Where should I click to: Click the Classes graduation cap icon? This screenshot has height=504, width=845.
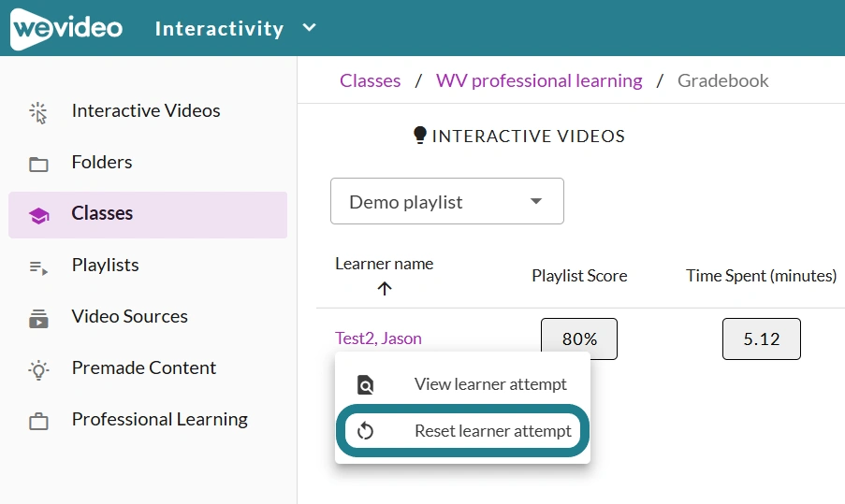click(x=38, y=215)
